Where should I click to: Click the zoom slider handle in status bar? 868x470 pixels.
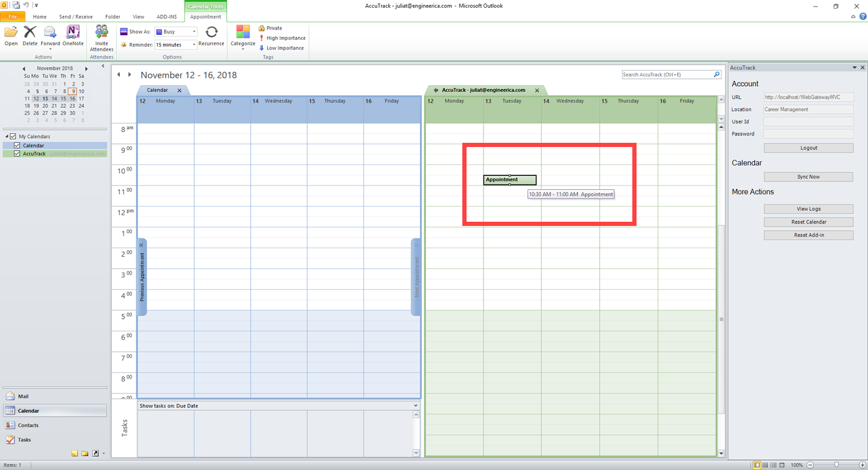point(837,465)
